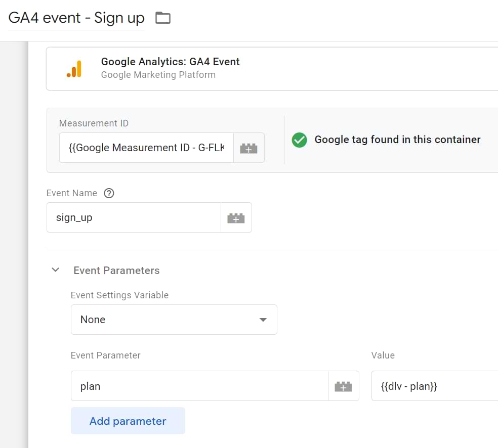The image size is (498, 448).
Task: Click the Event Parameter field containing plan
Action: tap(199, 386)
